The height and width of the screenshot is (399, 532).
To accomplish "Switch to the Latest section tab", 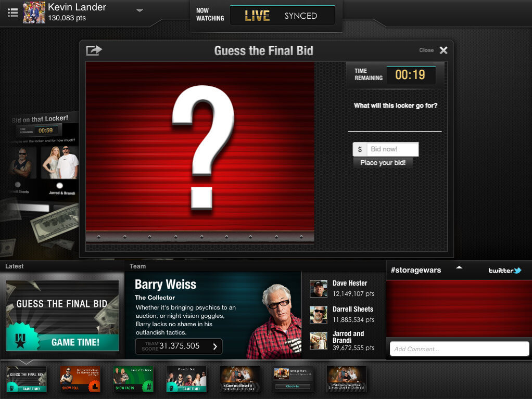I will pos(15,266).
